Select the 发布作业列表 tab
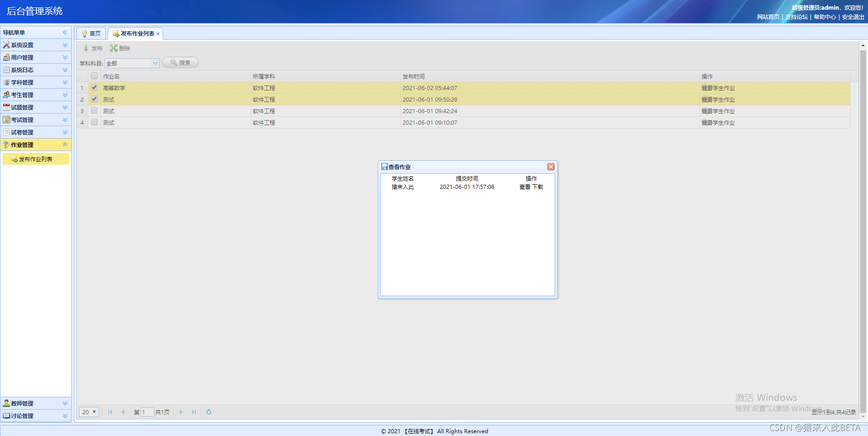 point(135,34)
